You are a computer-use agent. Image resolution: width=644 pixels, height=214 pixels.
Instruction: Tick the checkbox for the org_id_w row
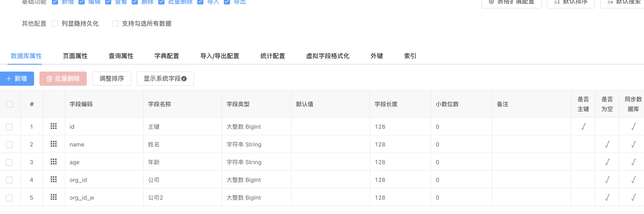10,198
